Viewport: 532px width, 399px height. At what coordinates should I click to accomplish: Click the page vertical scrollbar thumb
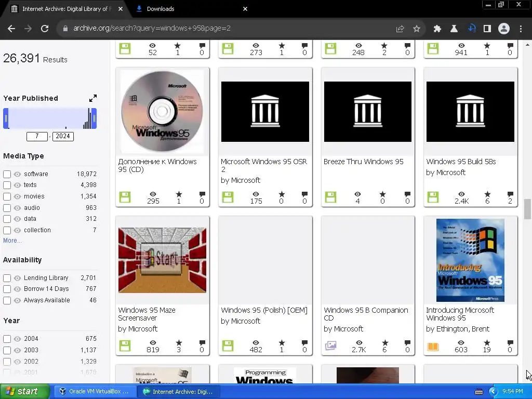[527, 209]
